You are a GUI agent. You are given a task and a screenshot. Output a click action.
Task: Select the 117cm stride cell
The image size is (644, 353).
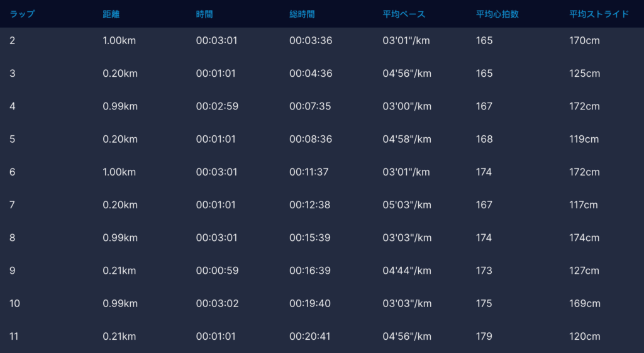584,205
